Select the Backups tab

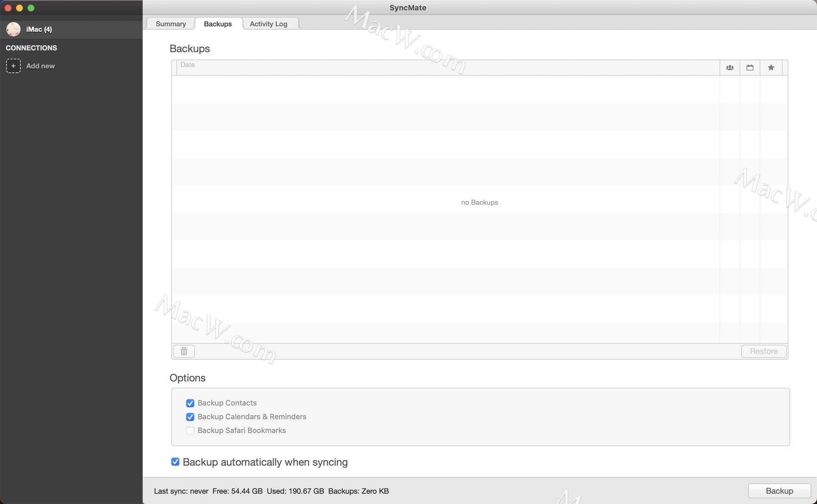pos(218,24)
